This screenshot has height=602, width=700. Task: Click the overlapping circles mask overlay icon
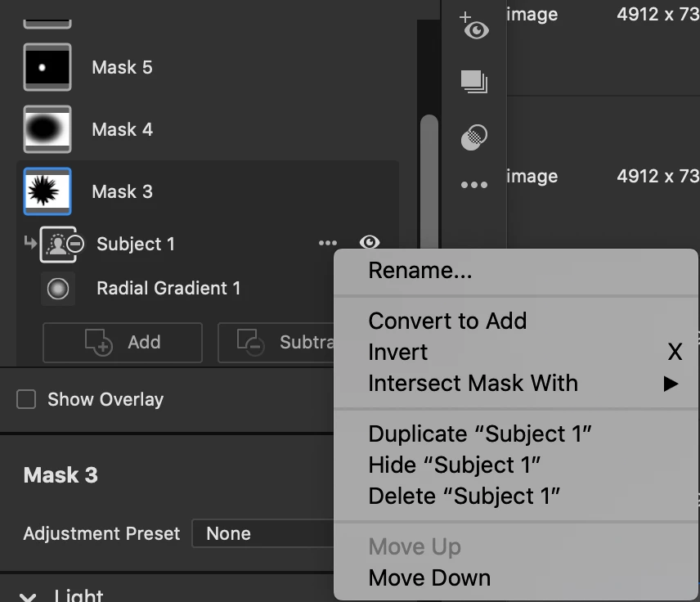(x=474, y=137)
